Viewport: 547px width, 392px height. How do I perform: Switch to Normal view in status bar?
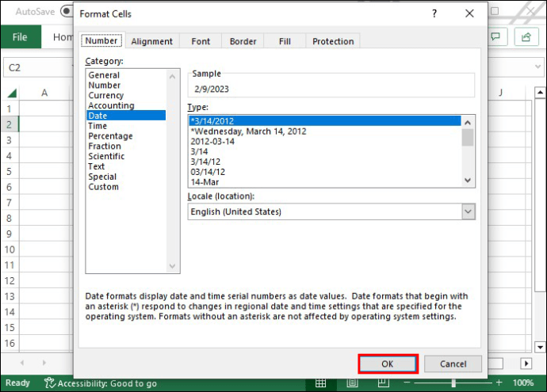[320, 383]
